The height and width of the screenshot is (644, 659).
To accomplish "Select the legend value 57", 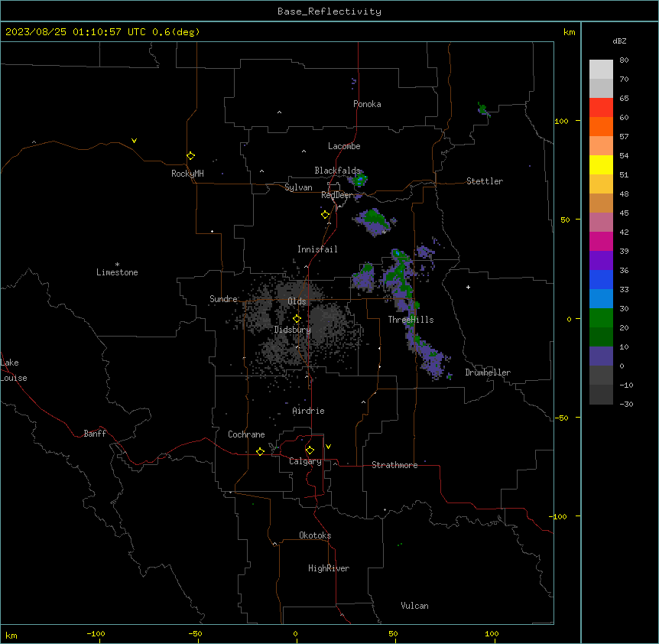I will click(x=624, y=137).
